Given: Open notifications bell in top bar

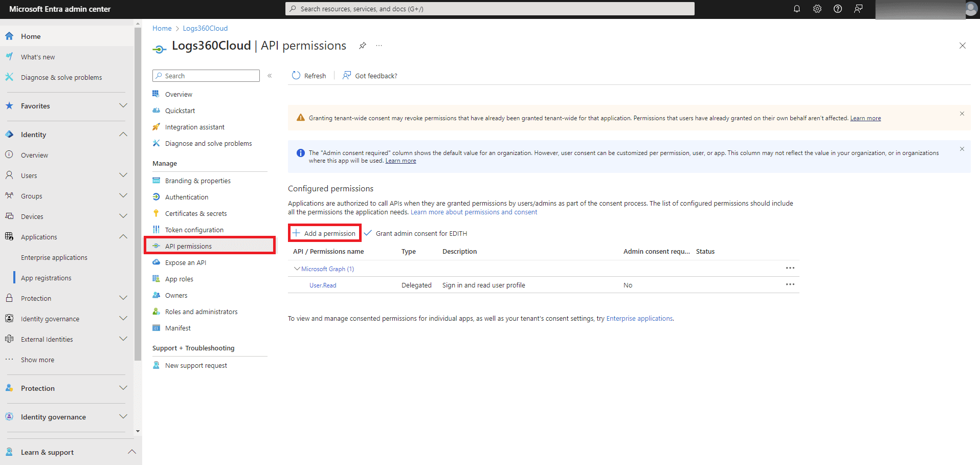Looking at the screenshot, I should (796, 9).
